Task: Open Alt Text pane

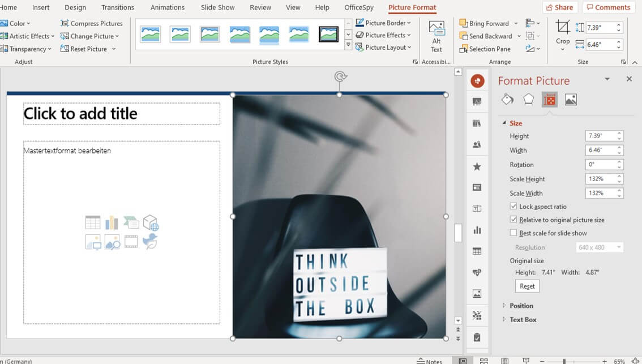Action: coord(436,37)
